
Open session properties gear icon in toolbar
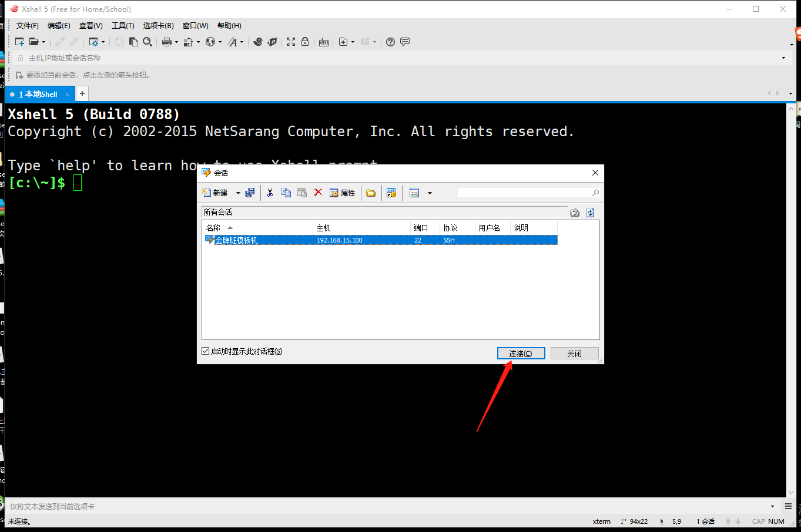coord(93,42)
